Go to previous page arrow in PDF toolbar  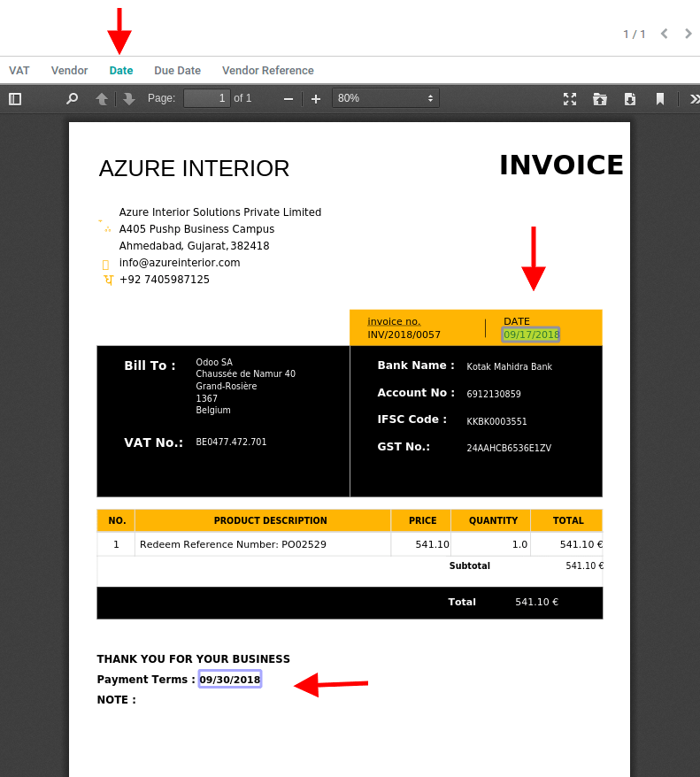click(102, 98)
